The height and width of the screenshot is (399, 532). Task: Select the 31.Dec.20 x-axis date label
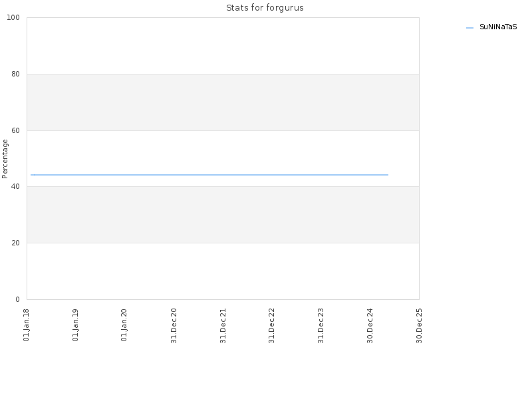174,326
